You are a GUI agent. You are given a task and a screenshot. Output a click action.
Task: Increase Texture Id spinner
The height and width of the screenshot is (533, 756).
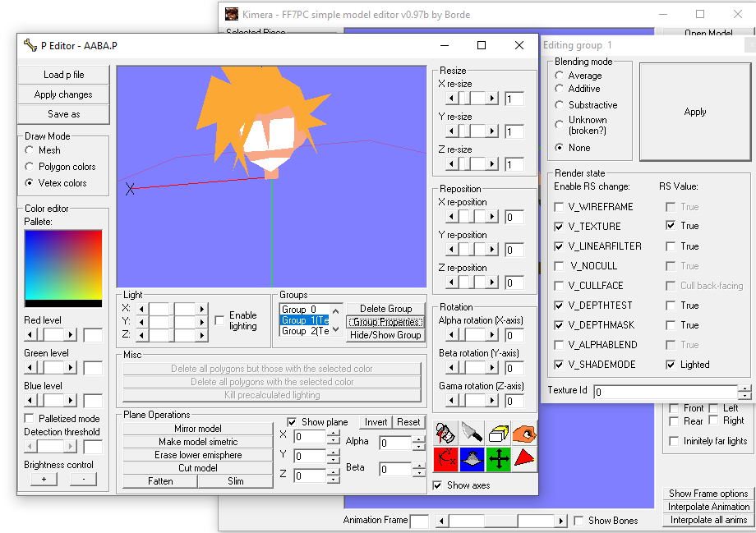click(745, 388)
